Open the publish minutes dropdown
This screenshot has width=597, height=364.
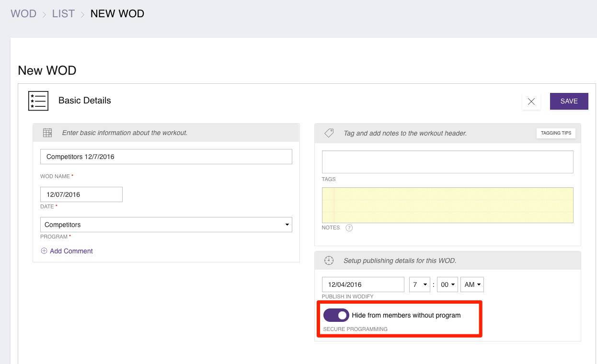(x=448, y=284)
